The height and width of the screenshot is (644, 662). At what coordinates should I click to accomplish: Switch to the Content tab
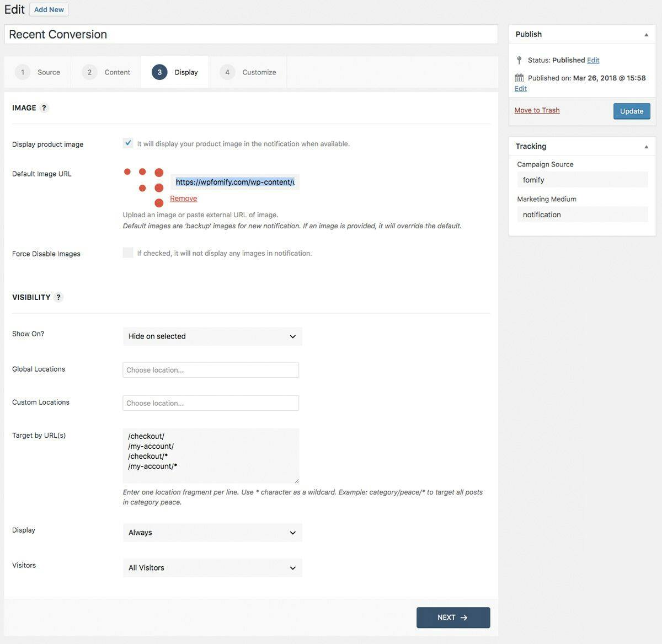pyautogui.click(x=106, y=72)
